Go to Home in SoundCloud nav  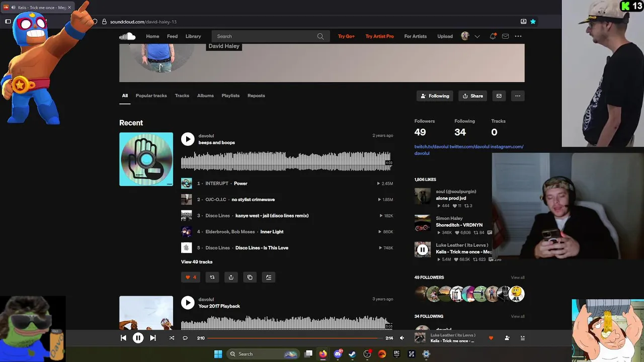[152, 36]
